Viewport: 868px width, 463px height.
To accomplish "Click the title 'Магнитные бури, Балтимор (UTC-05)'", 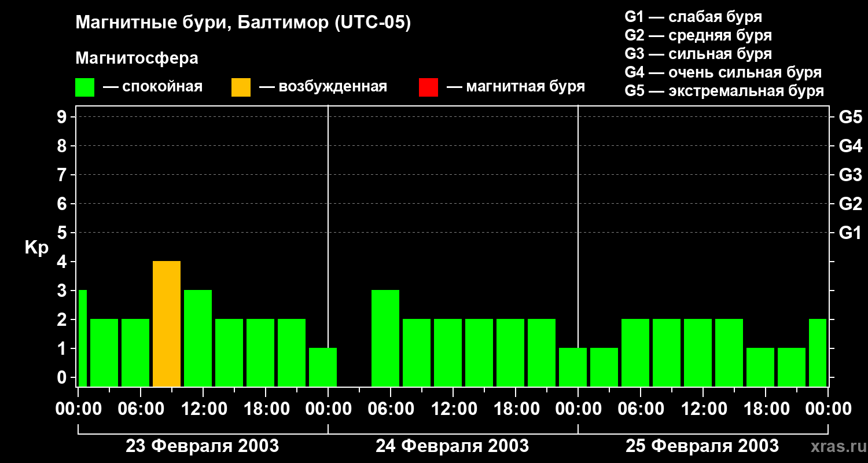I will (x=243, y=24).
